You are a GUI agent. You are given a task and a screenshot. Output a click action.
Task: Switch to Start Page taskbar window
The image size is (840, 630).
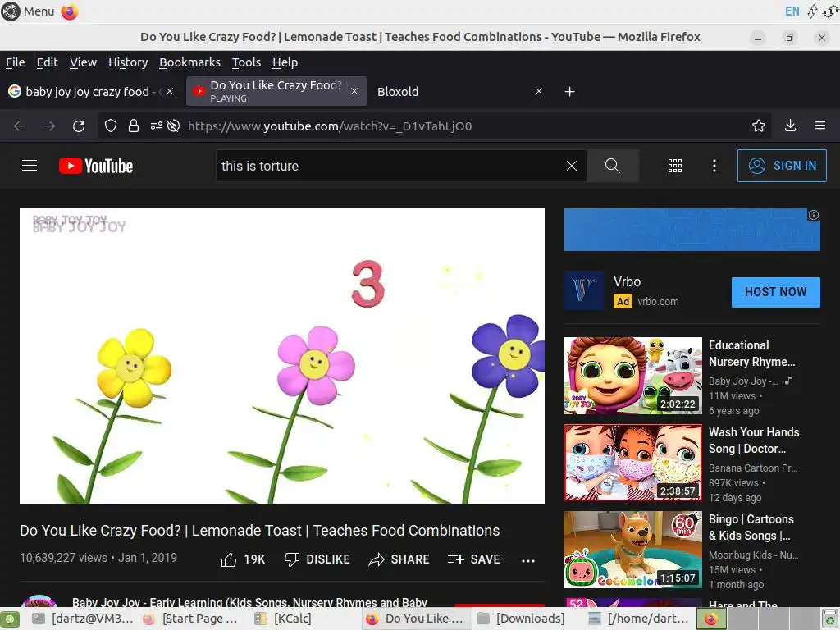click(x=190, y=619)
